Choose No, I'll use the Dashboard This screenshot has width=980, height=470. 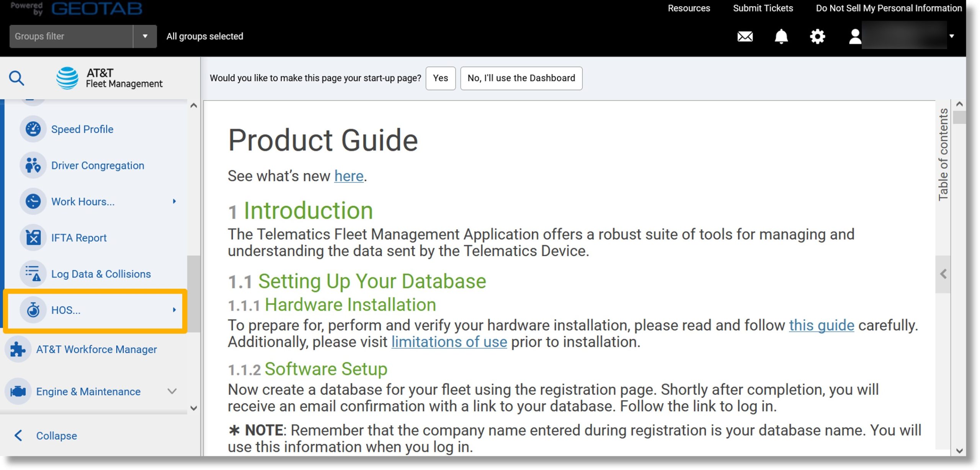click(521, 78)
